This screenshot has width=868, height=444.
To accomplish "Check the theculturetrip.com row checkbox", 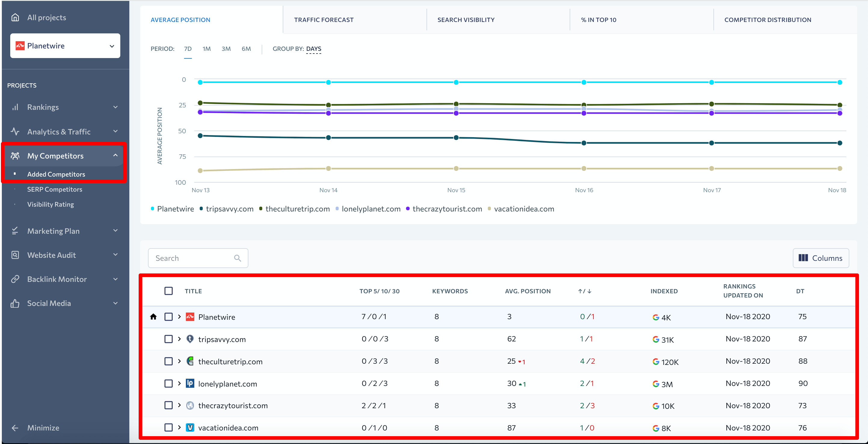I will [x=168, y=361].
